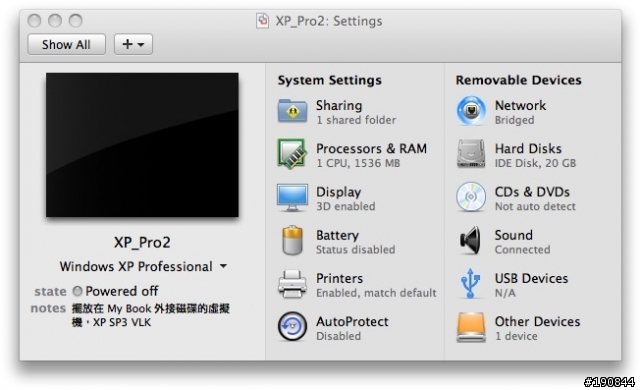The width and height of the screenshot is (640, 390).
Task: Open AutoProtect settings label
Action: 352,321
